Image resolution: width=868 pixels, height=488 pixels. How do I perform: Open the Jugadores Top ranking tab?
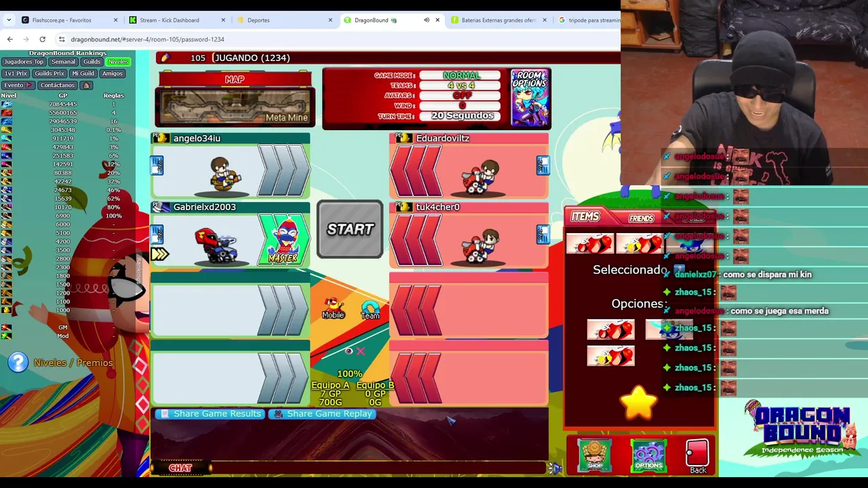(x=24, y=62)
